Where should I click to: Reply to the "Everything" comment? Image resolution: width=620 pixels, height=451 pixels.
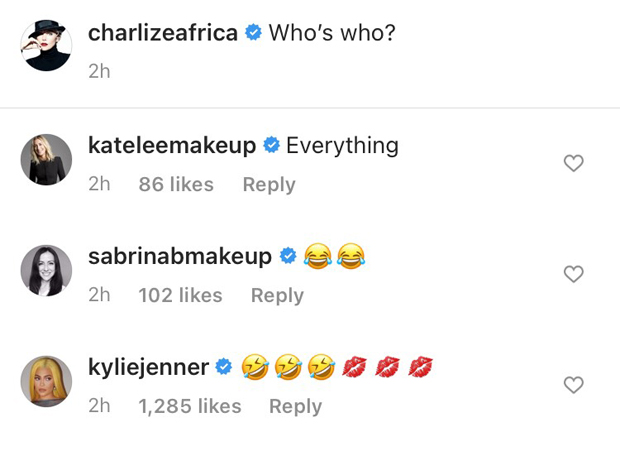pos(269,185)
